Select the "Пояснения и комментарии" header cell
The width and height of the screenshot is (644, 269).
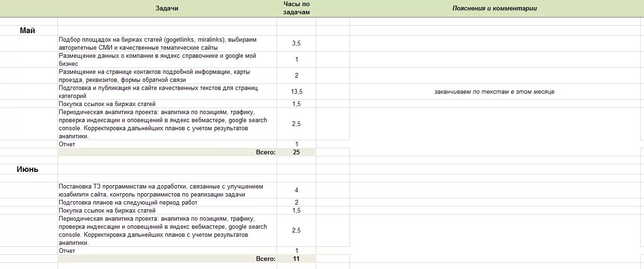(x=495, y=9)
